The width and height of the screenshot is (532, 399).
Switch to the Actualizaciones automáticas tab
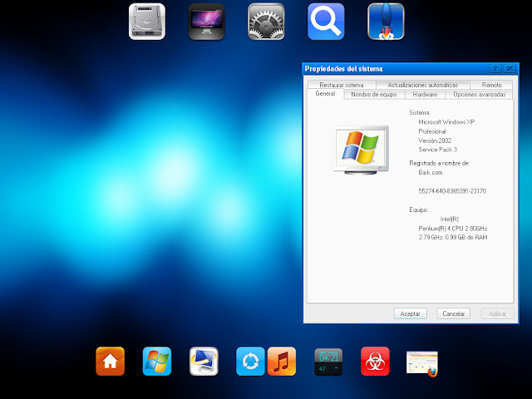423,85
